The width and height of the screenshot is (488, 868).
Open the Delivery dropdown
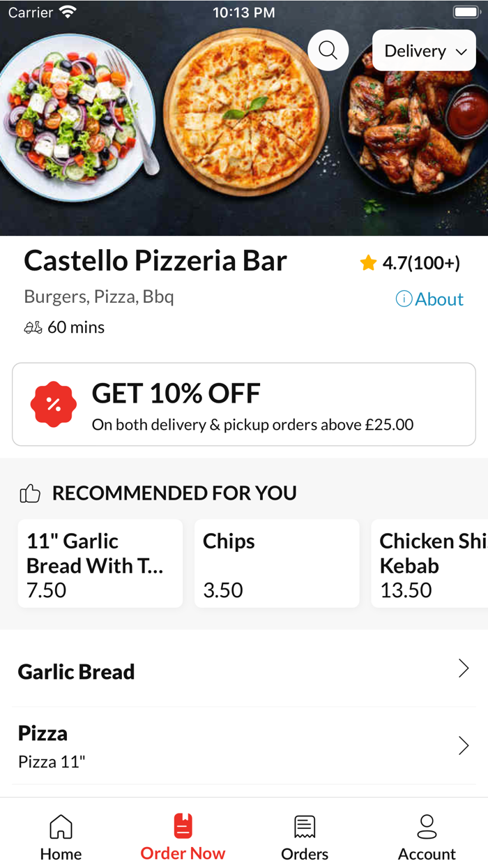[x=423, y=50]
